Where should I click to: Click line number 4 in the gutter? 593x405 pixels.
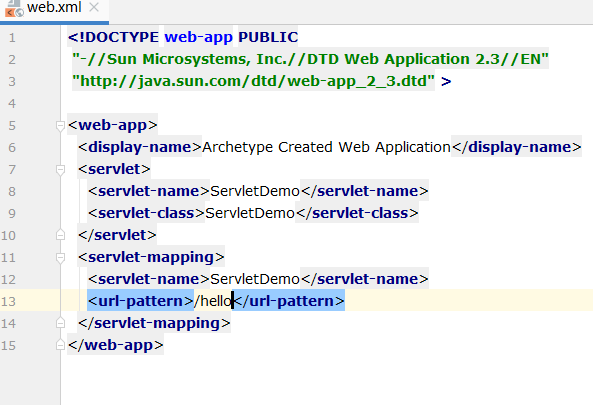[12, 103]
